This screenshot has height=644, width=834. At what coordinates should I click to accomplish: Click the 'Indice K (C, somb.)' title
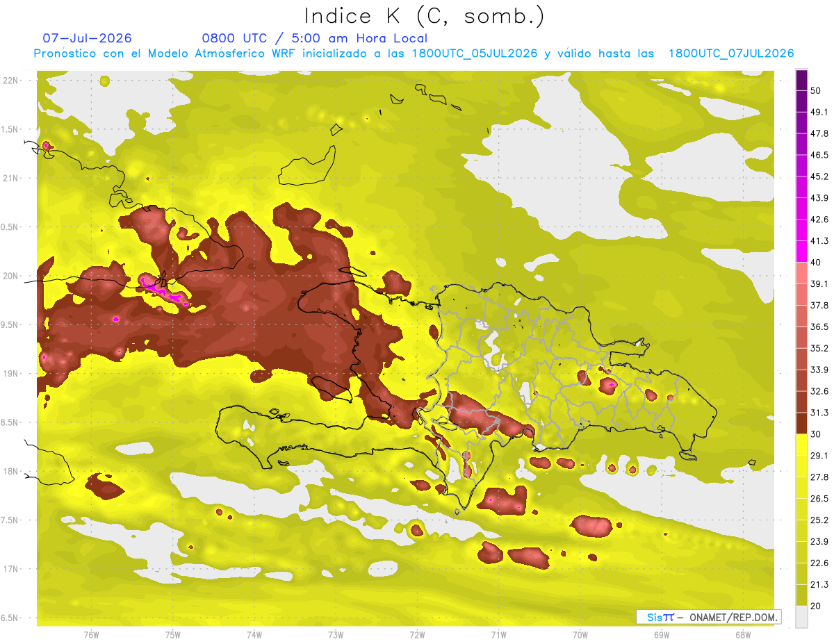click(x=425, y=17)
